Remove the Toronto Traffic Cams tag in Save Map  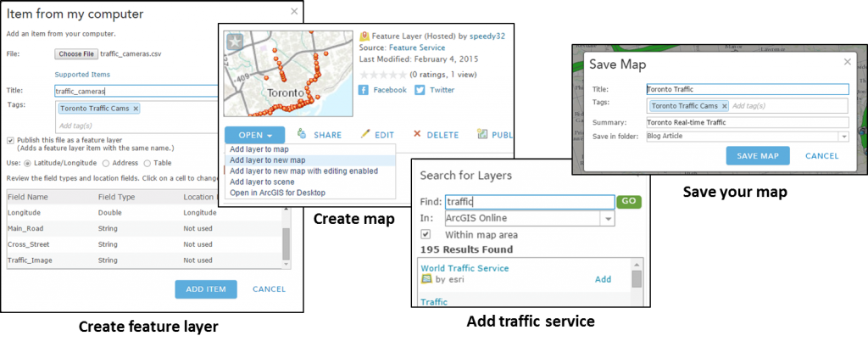(x=724, y=106)
